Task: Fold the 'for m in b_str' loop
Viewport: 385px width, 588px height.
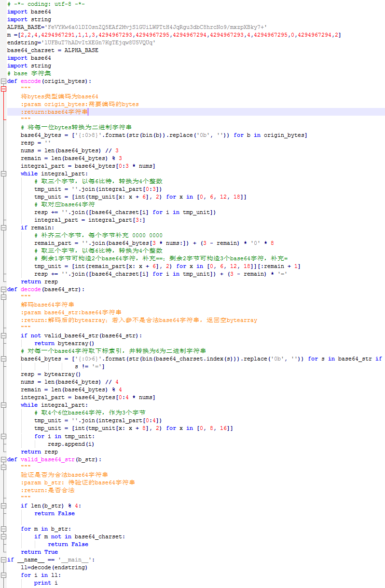Action: (3, 529)
